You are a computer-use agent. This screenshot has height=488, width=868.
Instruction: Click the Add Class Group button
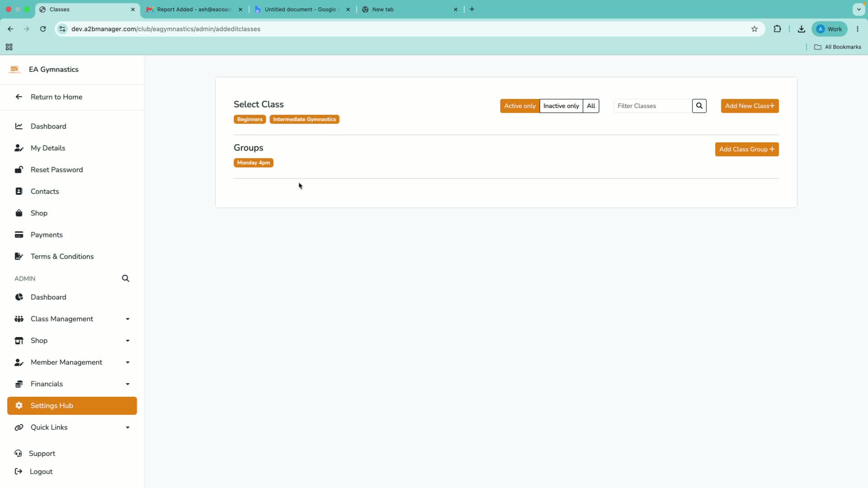click(747, 149)
